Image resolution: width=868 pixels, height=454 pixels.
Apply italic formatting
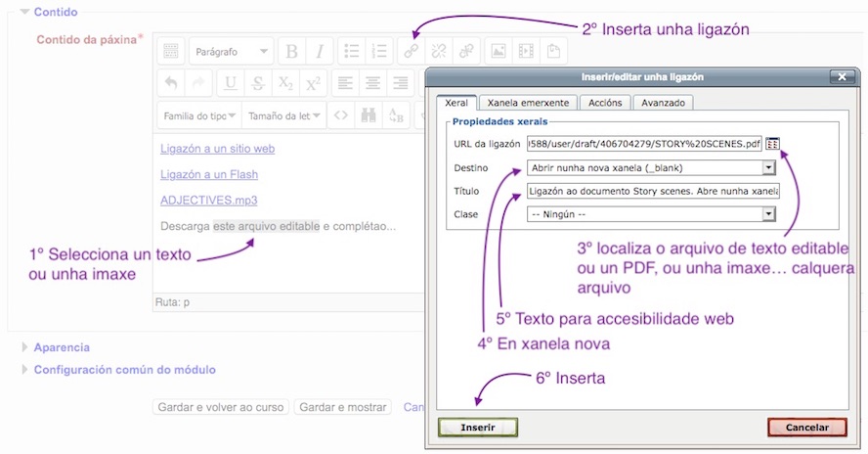tap(320, 52)
